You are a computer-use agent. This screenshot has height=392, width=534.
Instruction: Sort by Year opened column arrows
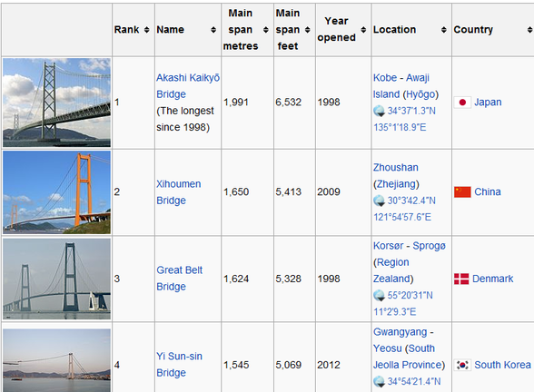coord(363,30)
